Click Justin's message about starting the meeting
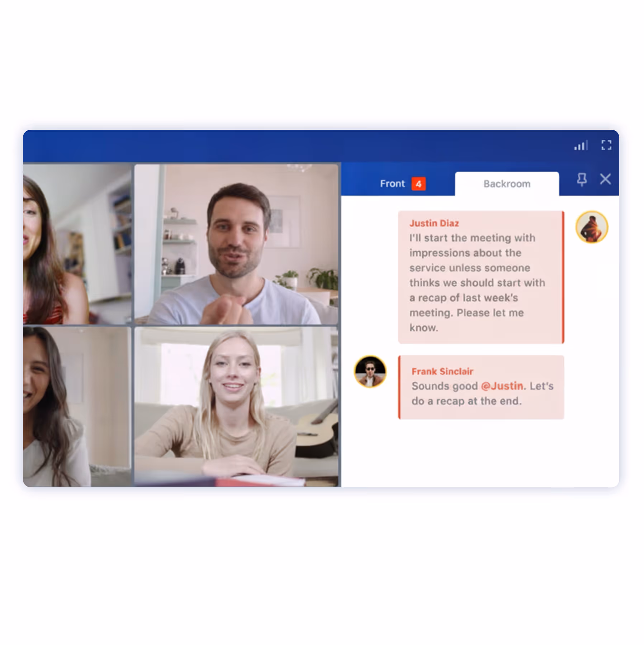 (x=481, y=277)
